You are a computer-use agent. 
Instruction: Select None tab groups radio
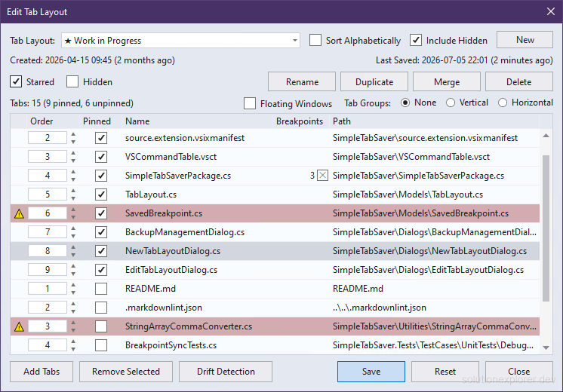pos(405,103)
